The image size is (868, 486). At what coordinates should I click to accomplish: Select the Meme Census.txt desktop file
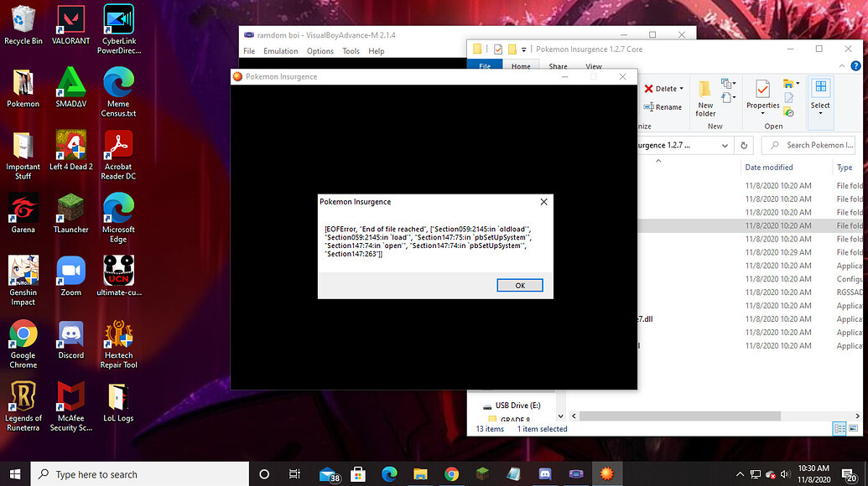118,92
